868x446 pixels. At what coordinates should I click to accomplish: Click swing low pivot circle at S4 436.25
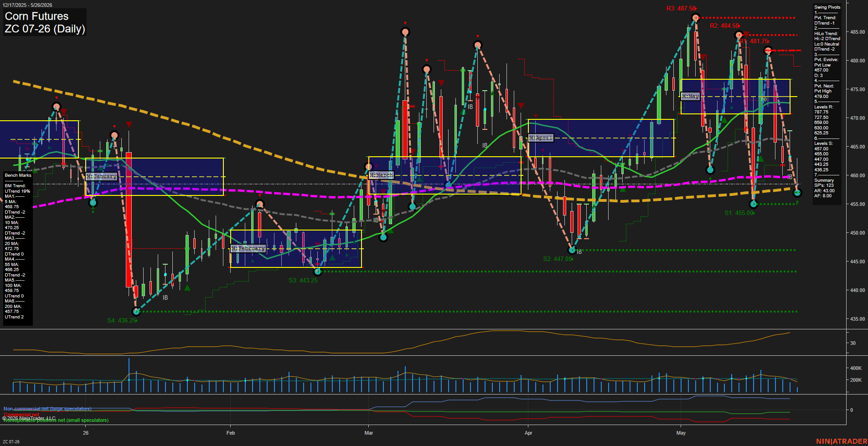136,312
